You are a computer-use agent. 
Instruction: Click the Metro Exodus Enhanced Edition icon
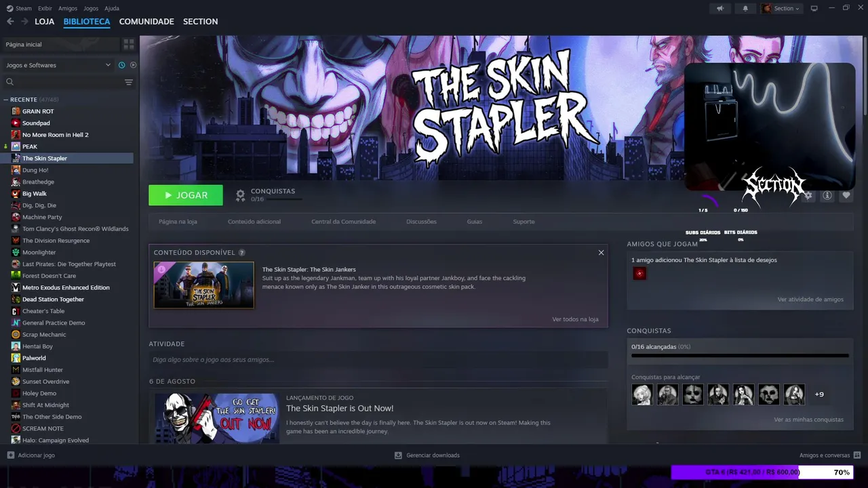point(16,287)
